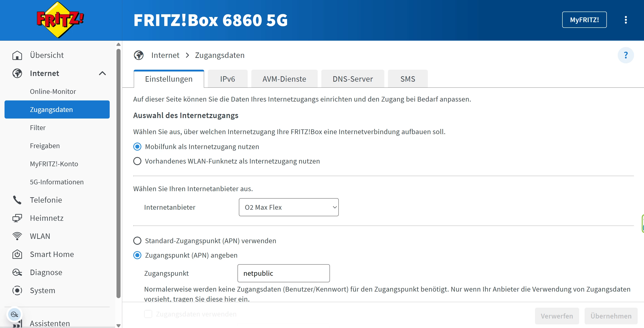Click the Zugangspunkt input field

coord(283,273)
